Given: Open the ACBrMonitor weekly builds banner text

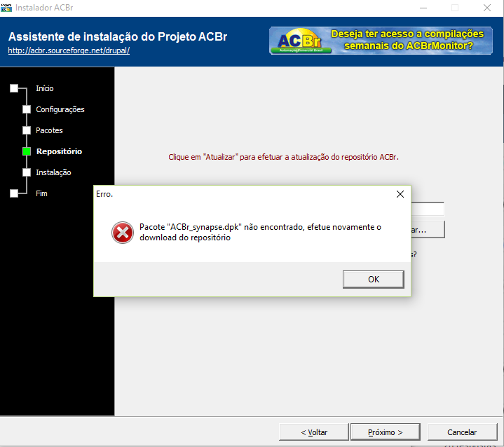Looking at the screenshot, I should tap(407, 40).
